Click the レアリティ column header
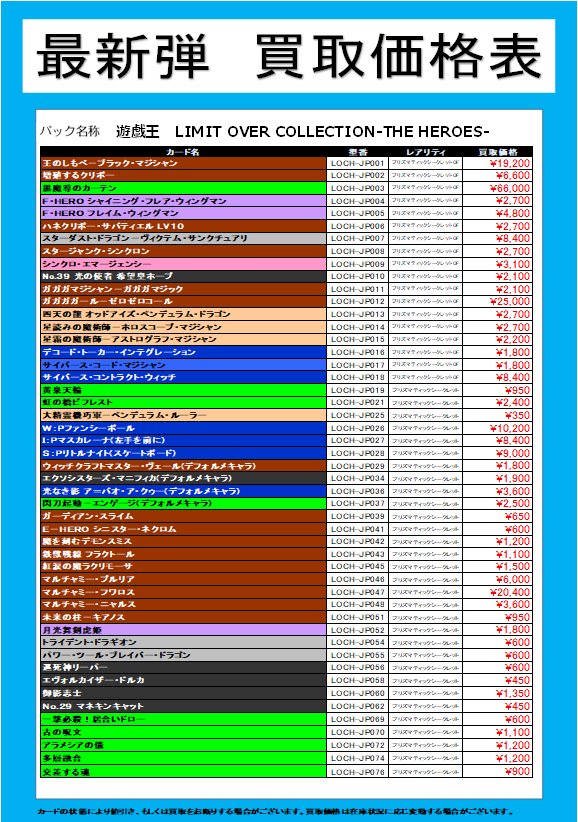 (x=426, y=152)
